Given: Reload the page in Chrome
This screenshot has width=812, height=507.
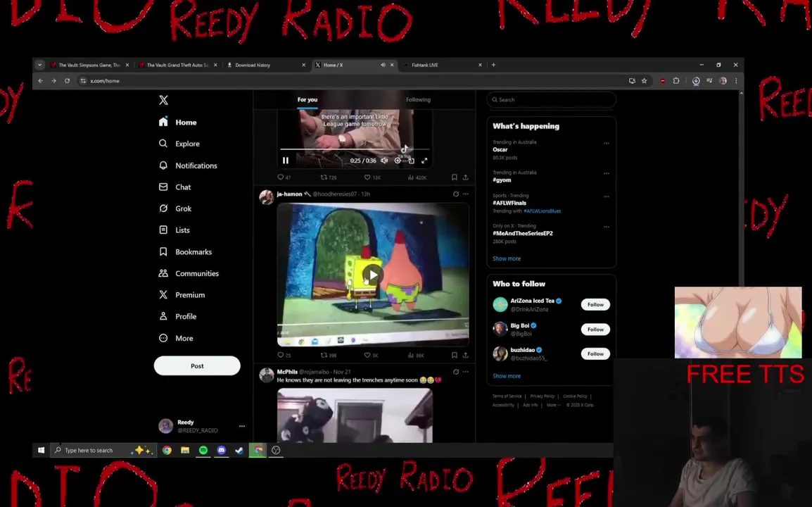Looking at the screenshot, I should click(x=67, y=81).
